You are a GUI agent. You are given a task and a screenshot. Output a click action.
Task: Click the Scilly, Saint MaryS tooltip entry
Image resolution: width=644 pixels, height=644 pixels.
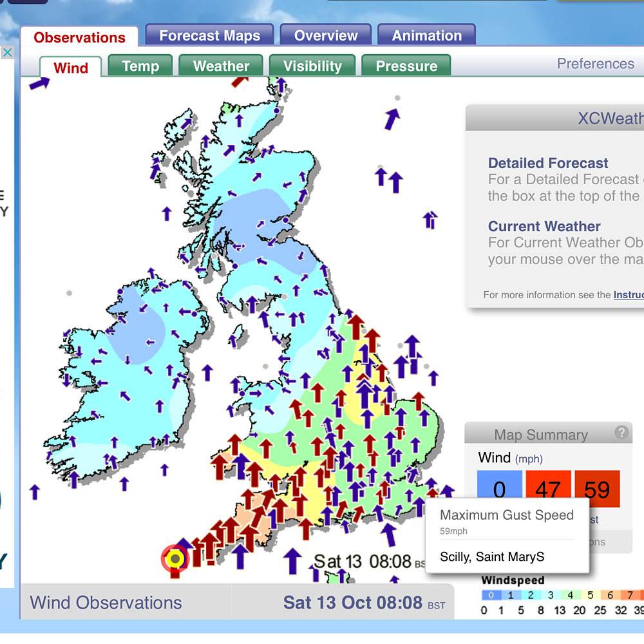pyautogui.click(x=492, y=557)
